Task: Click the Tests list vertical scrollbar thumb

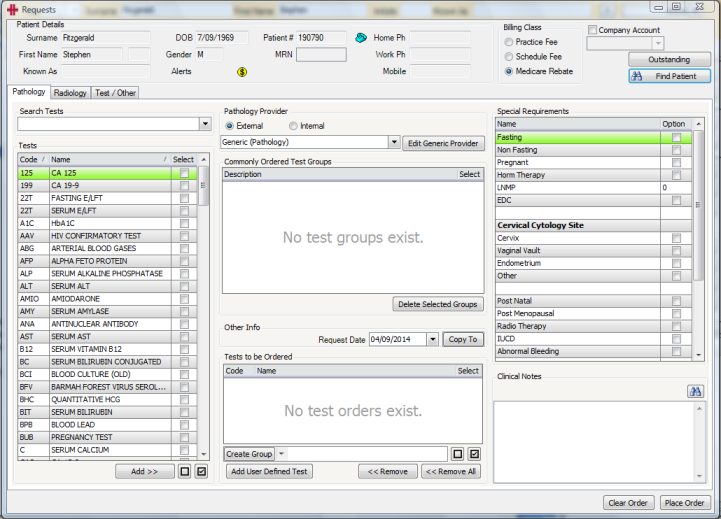Action: coord(203,186)
